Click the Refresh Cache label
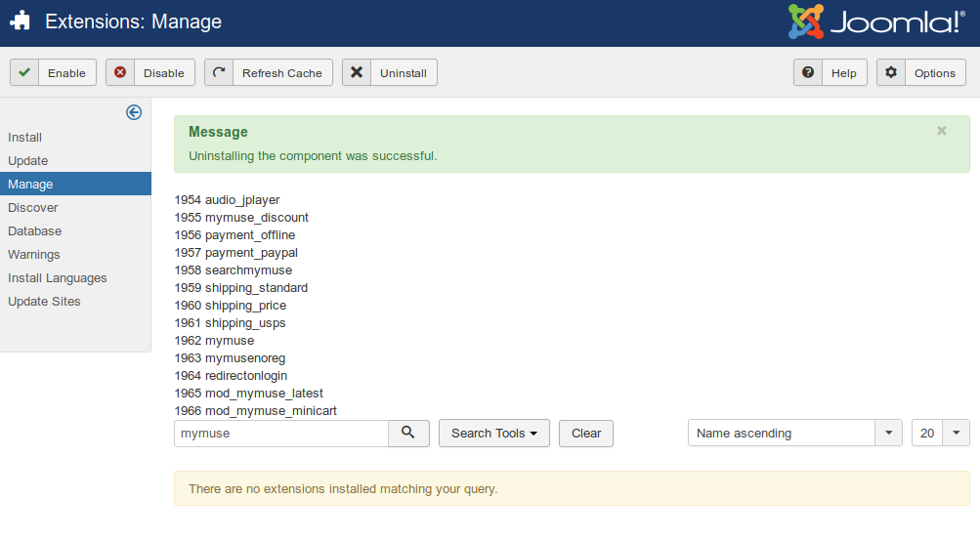This screenshot has width=980, height=540. click(281, 73)
